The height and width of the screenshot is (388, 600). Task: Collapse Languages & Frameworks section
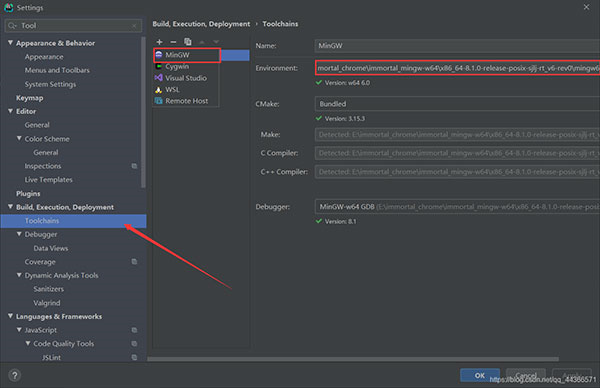10,316
